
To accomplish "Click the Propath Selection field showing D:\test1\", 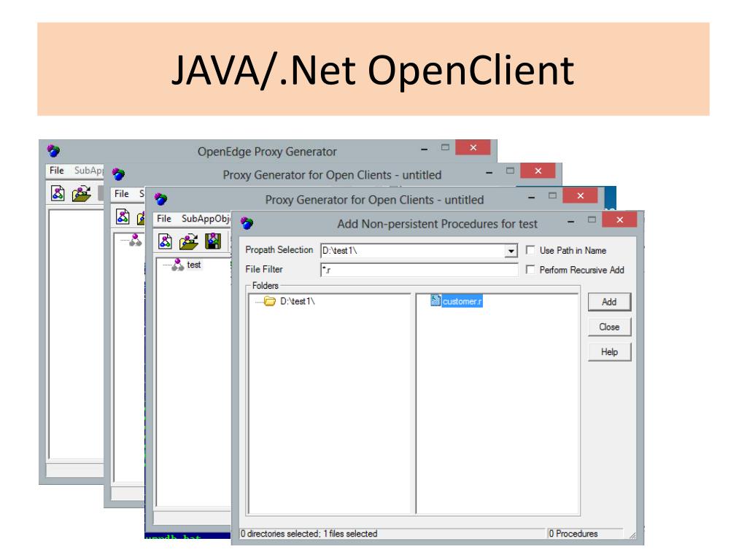I will pos(413,251).
